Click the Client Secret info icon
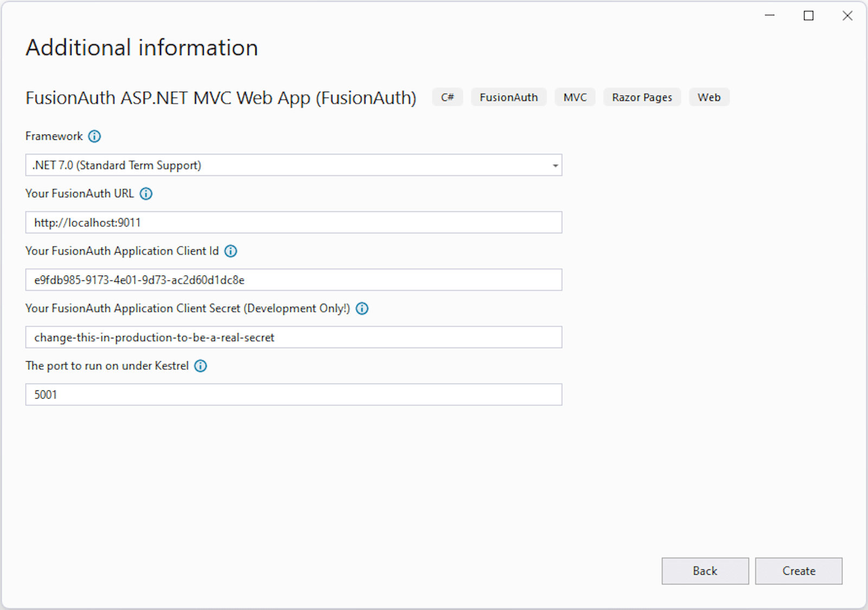Viewport: 868px width, 610px height. (362, 309)
